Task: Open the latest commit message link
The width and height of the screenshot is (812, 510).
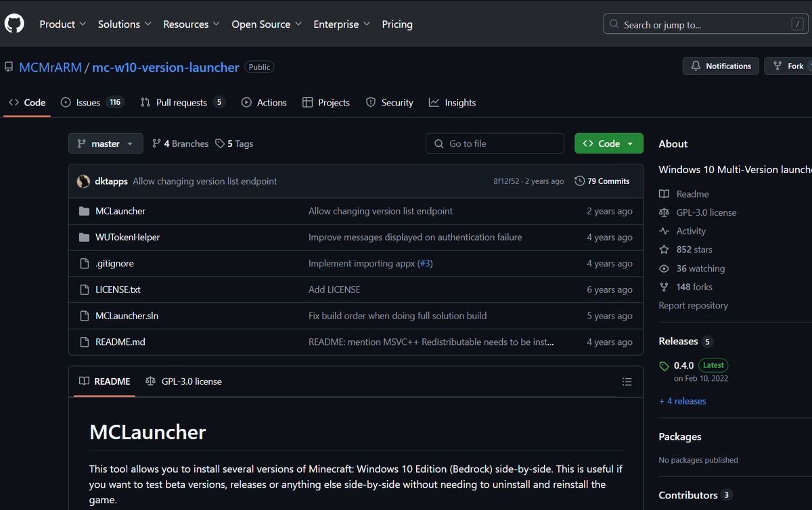Action: [205, 181]
